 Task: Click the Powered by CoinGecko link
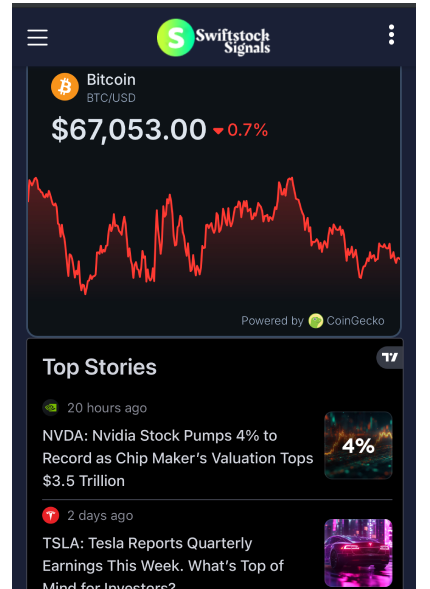(x=312, y=321)
